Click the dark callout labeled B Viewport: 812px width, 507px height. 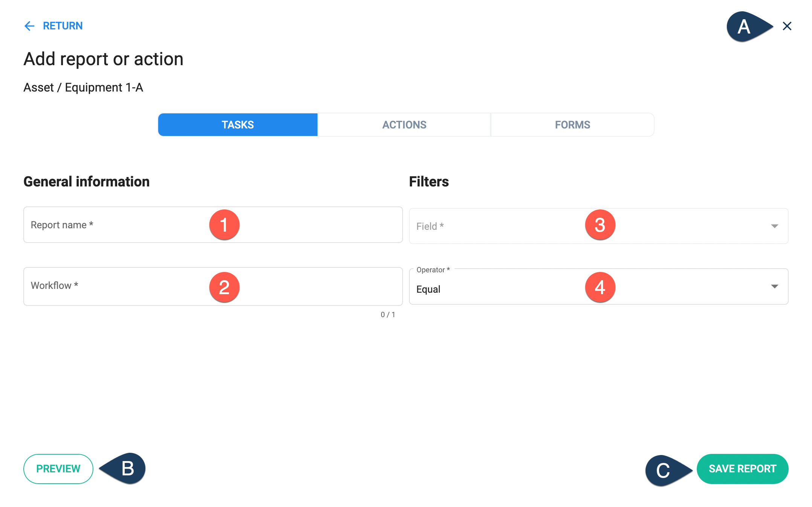click(x=122, y=468)
